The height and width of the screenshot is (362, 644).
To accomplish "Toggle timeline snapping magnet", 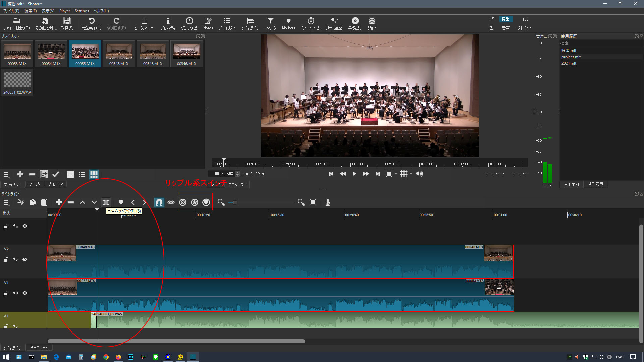I will coord(159,202).
